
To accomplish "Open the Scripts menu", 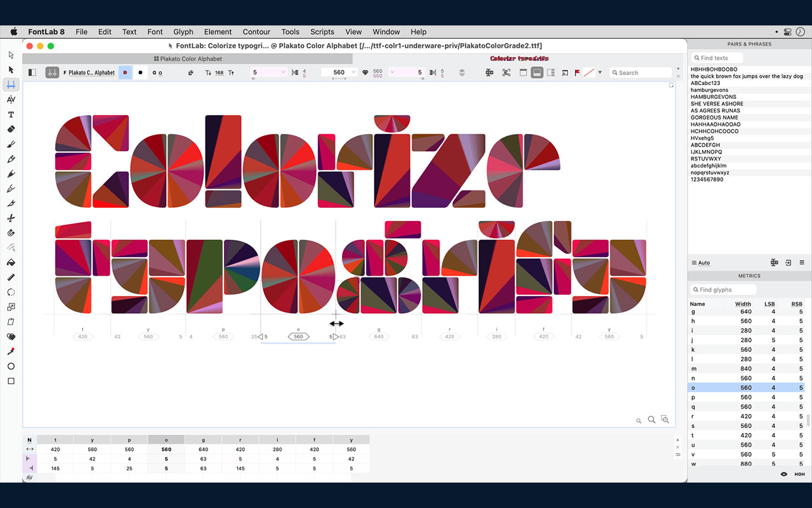I will click(x=322, y=32).
